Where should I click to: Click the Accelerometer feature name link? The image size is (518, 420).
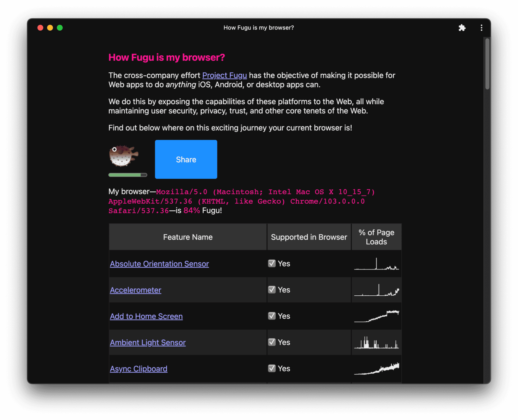coord(135,290)
